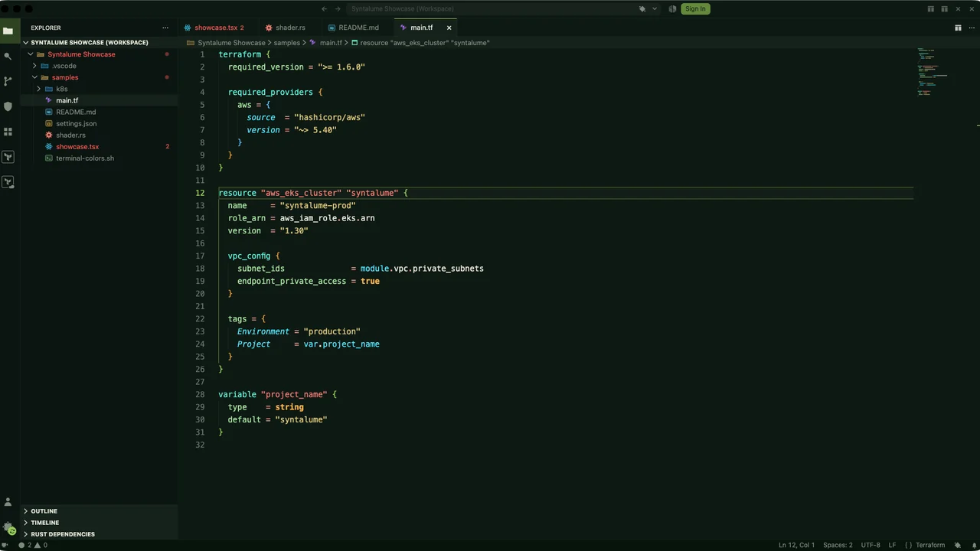Open the Run and Debug shield icon

(x=8, y=106)
